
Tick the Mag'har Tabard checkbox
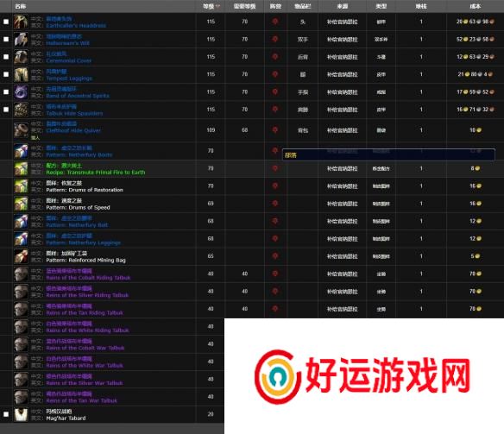click(x=6, y=414)
